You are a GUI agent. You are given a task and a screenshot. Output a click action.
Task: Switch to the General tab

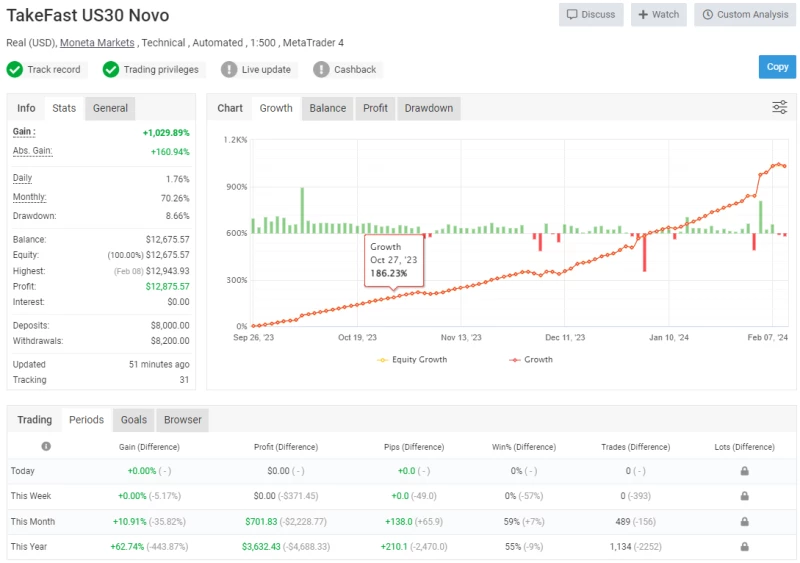coord(110,108)
